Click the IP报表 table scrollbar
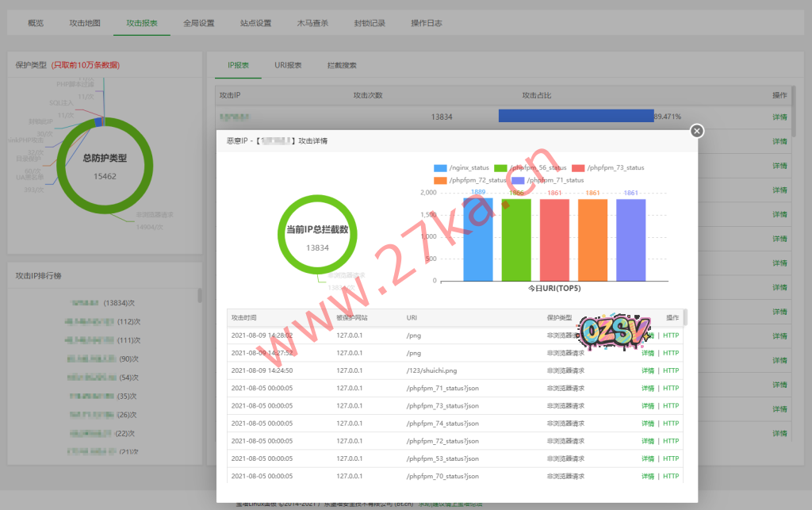 [x=793, y=111]
